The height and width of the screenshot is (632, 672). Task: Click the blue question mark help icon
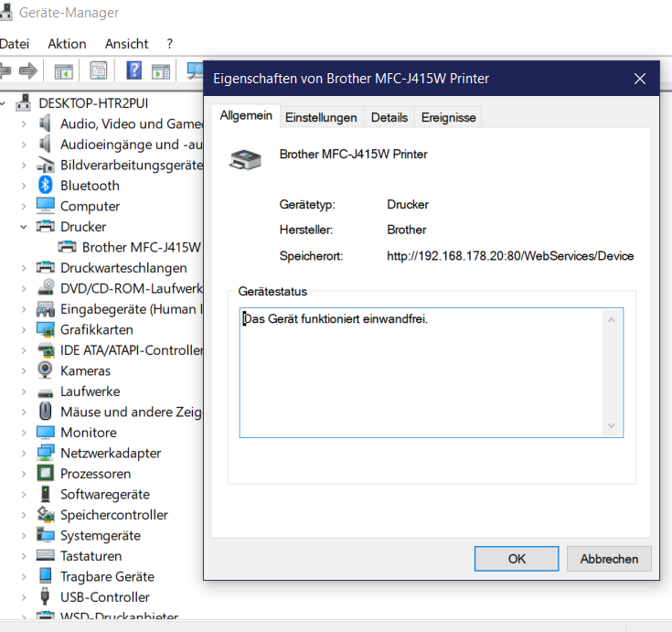133,70
